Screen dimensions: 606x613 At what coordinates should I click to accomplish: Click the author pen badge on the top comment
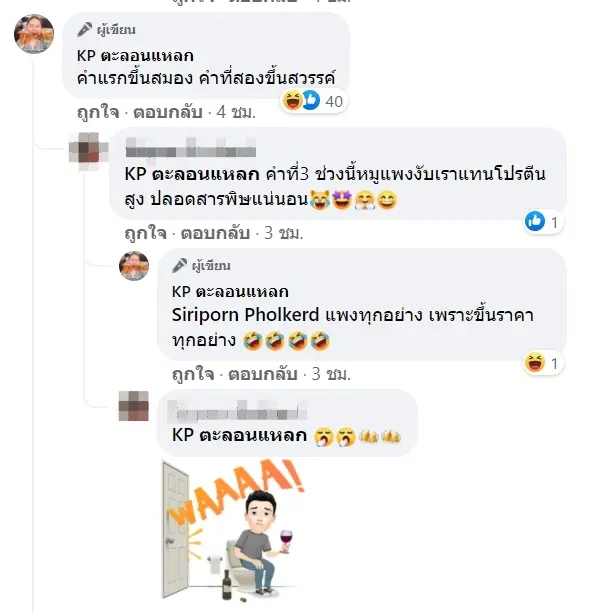(x=106, y=30)
